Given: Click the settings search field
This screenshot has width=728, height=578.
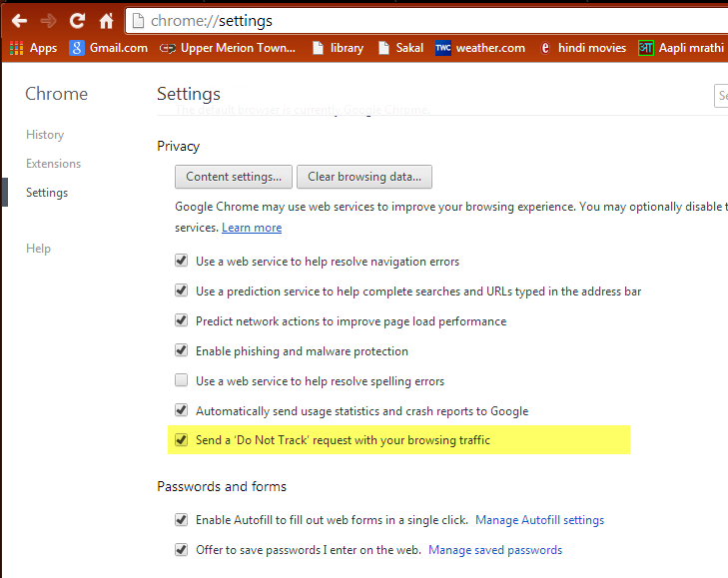Looking at the screenshot, I should coord(721,96).
